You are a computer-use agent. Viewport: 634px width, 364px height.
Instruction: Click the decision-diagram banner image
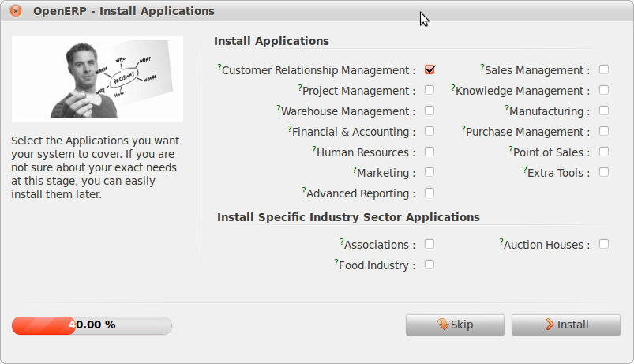(97, 78)
